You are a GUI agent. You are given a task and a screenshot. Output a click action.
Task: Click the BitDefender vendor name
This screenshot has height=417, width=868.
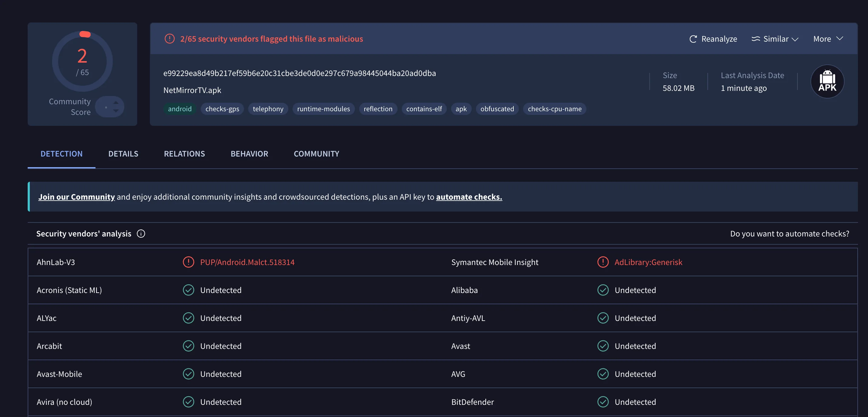(472, 402)
